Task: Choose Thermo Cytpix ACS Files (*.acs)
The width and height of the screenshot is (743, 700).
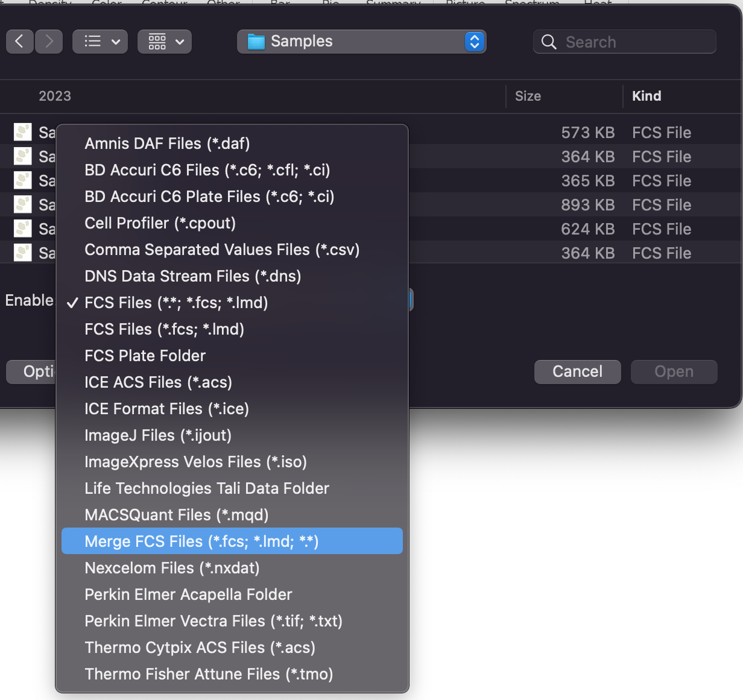Action: (x=232, y=648)
